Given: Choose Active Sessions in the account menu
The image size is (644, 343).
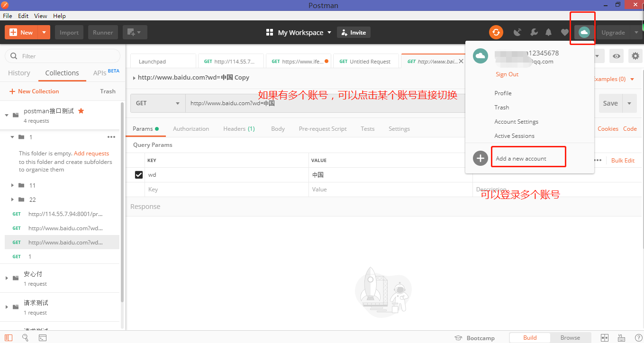Looking at the screenshot, I should pyautogui.click(x=515, y=136).
